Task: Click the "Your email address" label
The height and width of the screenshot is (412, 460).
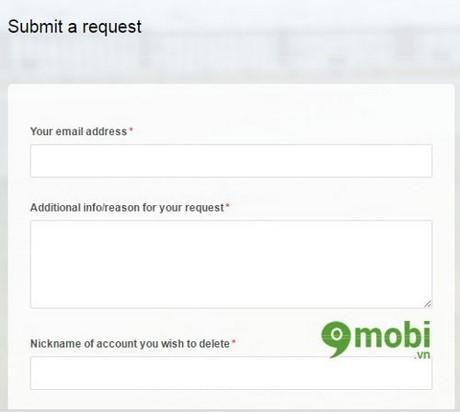Action: [x=79, y=131]
